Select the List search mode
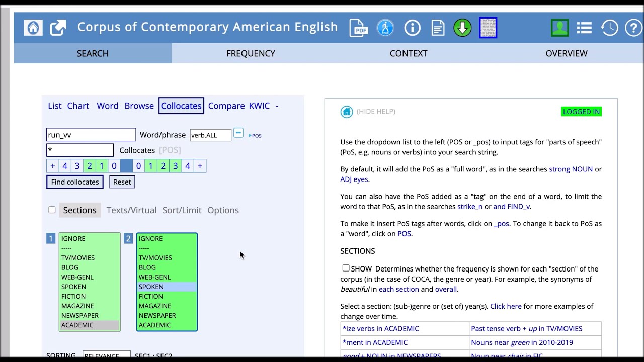This screenshot has height=362, width=644. [55, 106]
